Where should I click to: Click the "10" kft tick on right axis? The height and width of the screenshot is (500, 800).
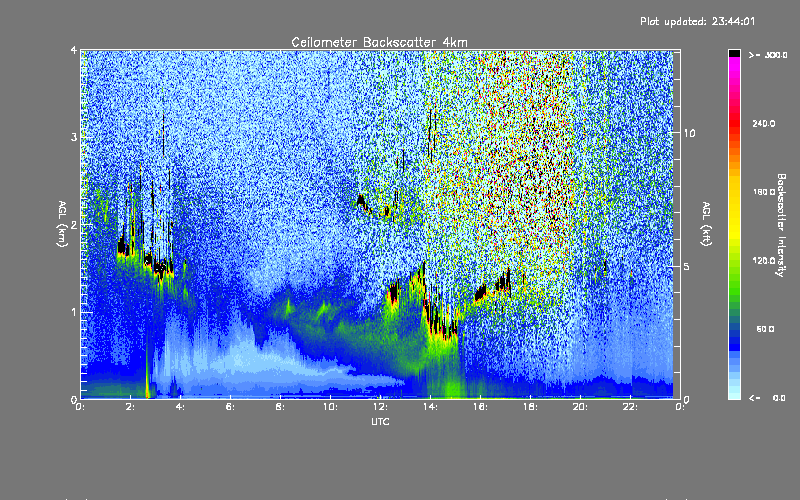689,134
